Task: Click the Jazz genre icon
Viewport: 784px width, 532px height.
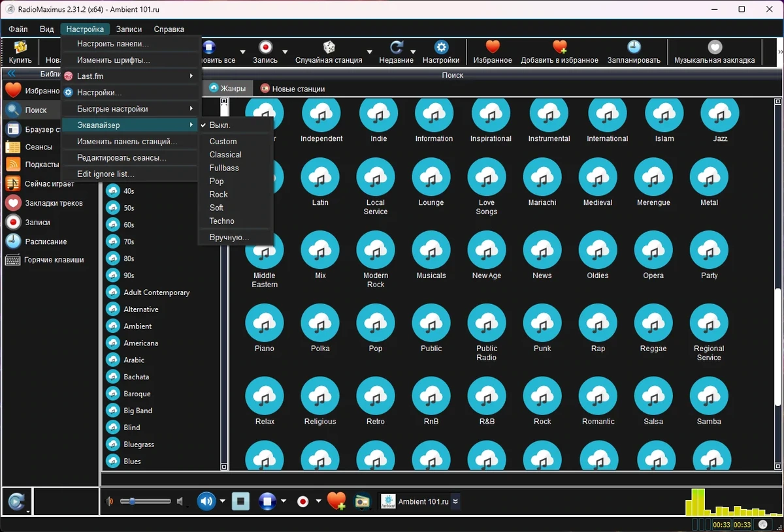Action: 720,114
